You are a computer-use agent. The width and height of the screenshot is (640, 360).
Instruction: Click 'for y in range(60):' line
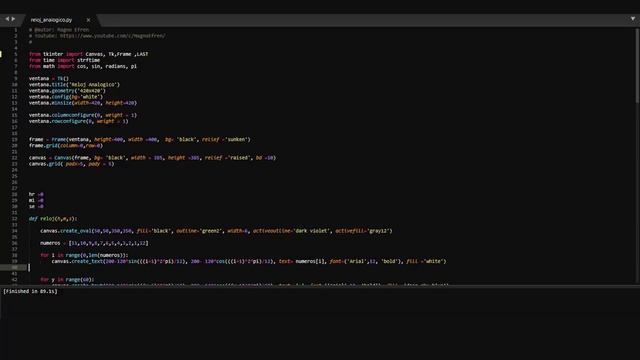click(x=67, y=280)
